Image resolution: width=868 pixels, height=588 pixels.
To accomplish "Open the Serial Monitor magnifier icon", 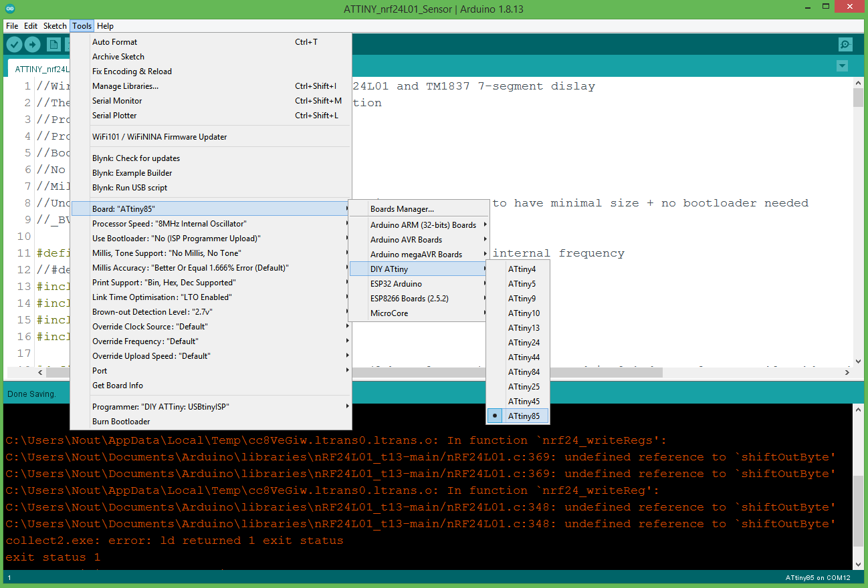I will [x=845, y=45].
